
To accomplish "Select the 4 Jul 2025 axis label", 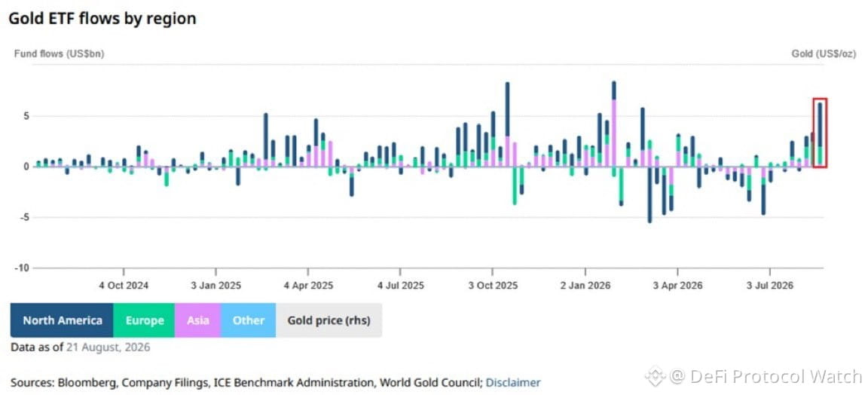I will click(x=400, y=286).
